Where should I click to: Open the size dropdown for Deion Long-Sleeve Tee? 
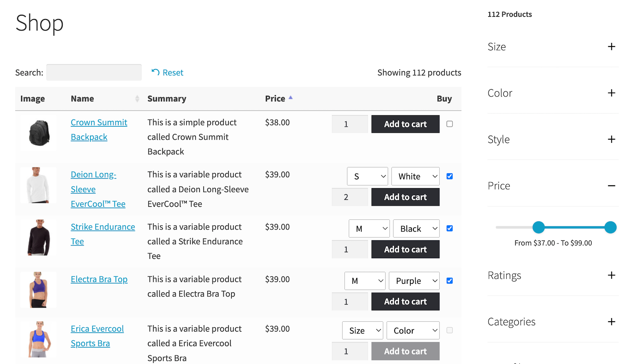coord(367,176)
